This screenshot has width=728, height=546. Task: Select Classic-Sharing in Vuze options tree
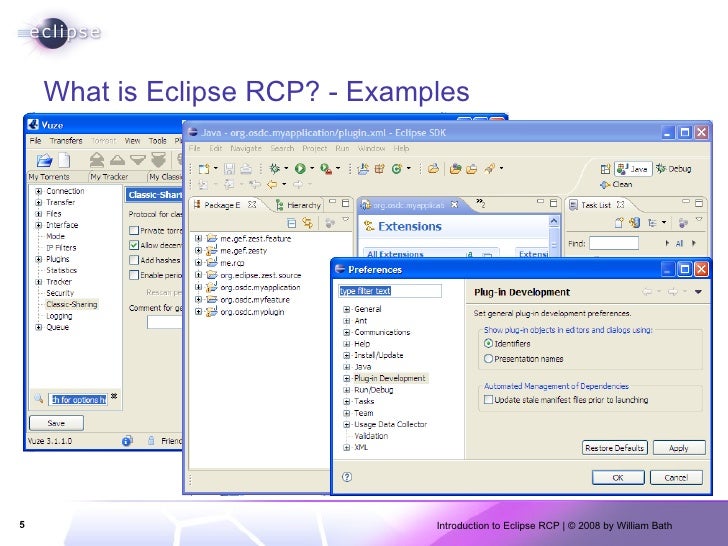pos(72,304)
